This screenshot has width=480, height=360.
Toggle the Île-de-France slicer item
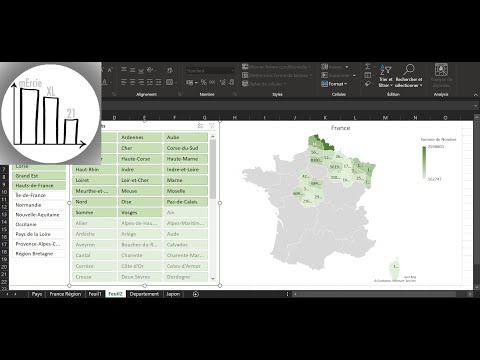click(x=39, y=195)
